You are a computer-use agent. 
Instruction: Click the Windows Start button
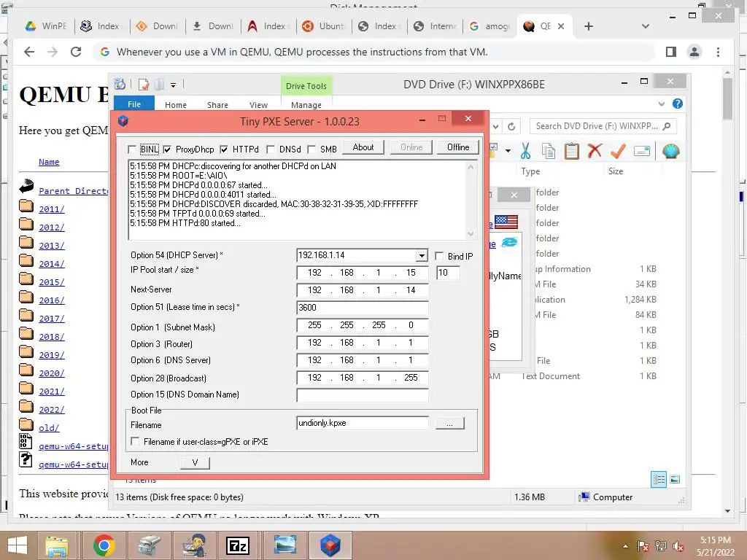click(18, 545)
